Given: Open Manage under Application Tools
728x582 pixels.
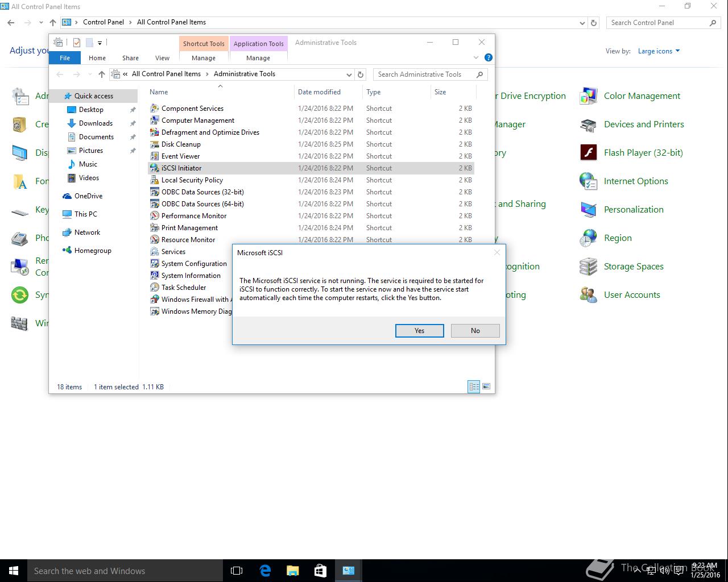Looking at the screenshot, I should (258, 58).
